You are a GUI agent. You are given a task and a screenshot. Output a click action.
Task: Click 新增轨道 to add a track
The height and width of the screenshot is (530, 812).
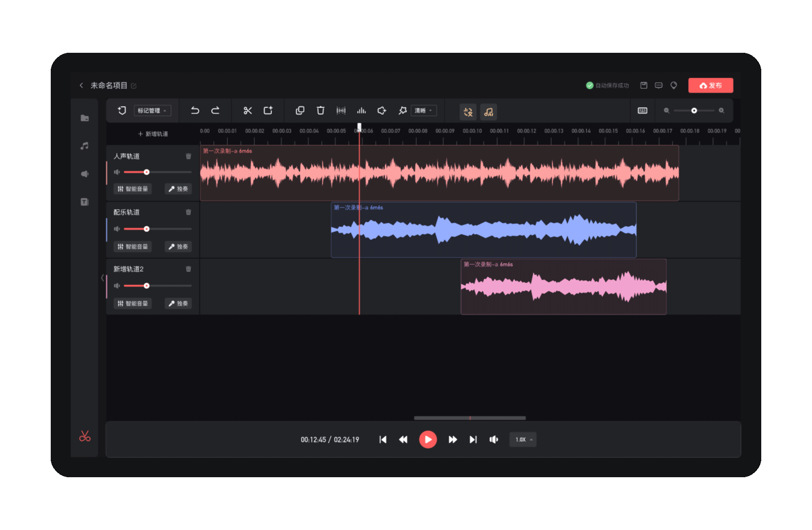pos(153,134)
